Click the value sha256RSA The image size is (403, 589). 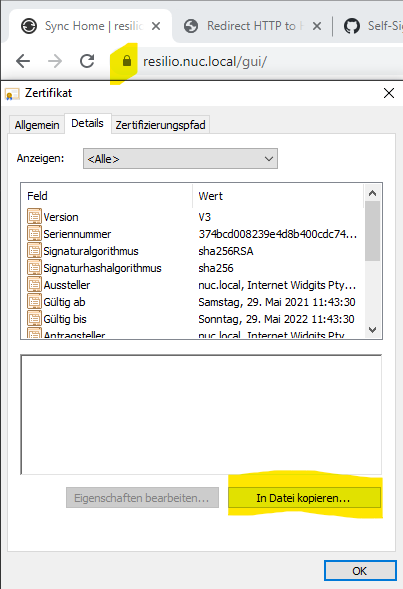click(x=226, y=251)
